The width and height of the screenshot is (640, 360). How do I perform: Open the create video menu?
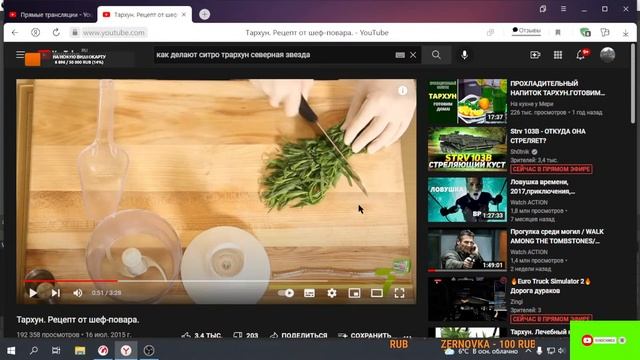pyautogui.click(x=535, y=55)
